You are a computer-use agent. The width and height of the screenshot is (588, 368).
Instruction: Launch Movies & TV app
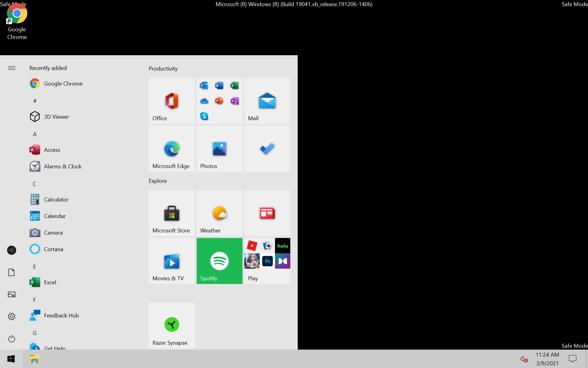[171, 260]
